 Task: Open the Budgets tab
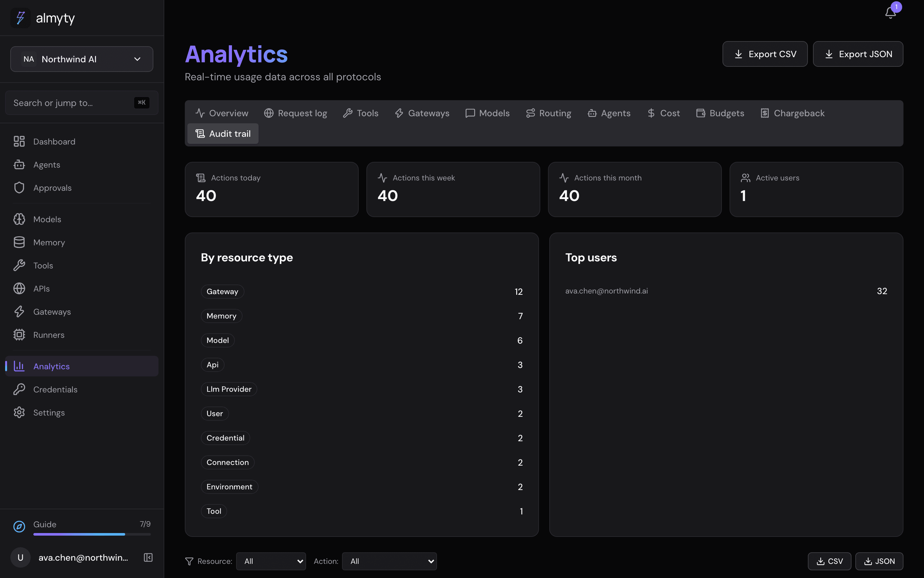tap(720, 113)
